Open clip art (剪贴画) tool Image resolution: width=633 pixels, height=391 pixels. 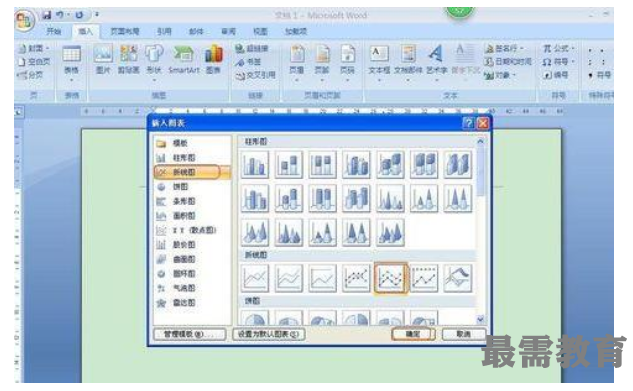[x=128, y=60]
